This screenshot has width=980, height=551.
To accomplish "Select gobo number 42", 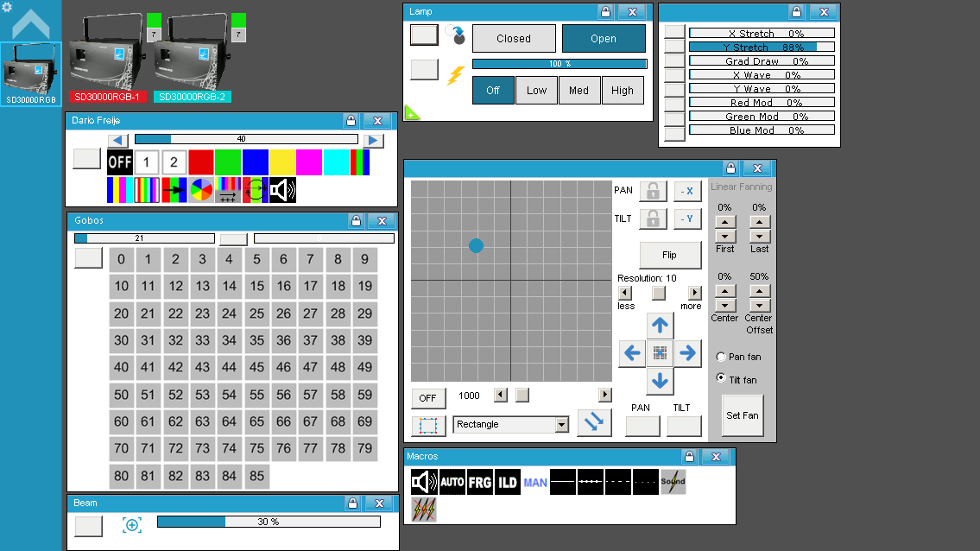I will point(175,368).
